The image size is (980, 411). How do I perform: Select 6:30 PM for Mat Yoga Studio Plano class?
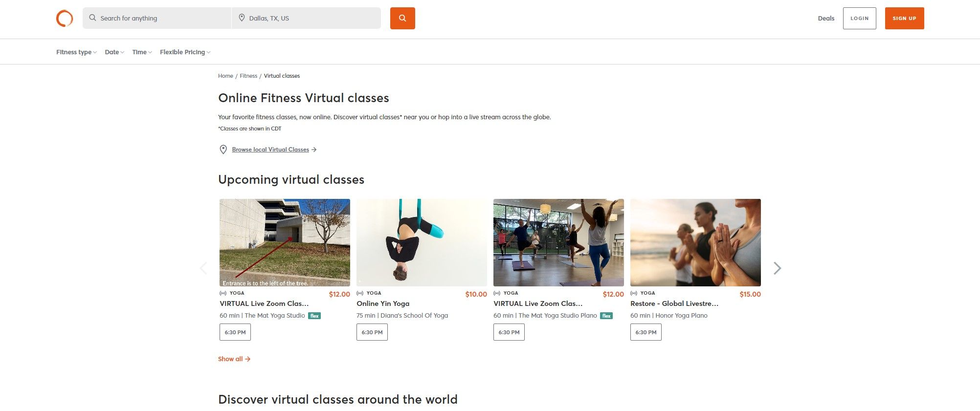(x=509, y=332)
